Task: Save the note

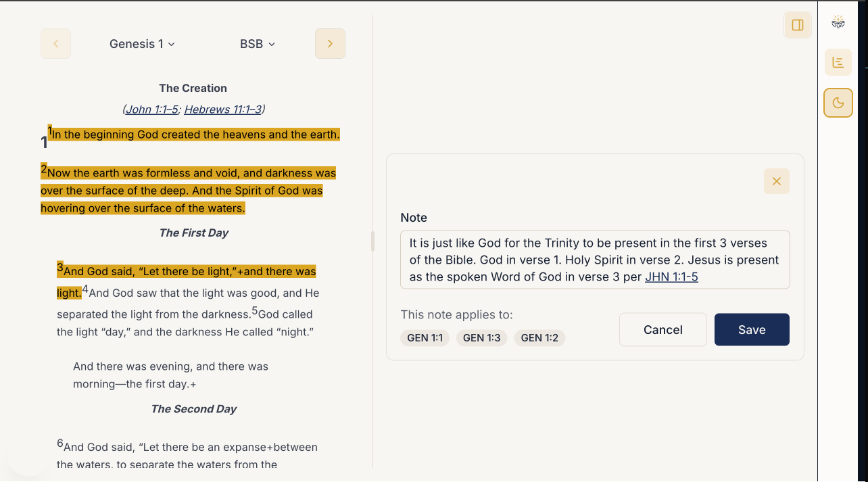Action: pos(752,330)
